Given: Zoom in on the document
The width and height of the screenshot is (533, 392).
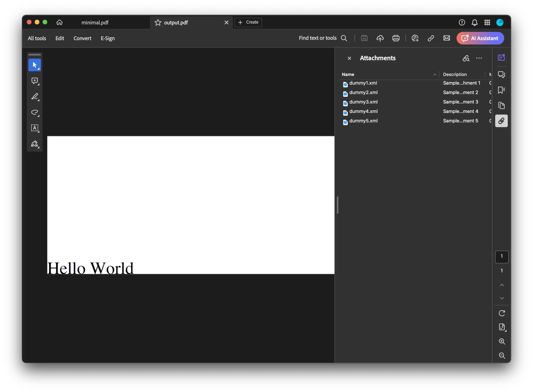Looking at the screenshot, I should [x=502, y=341].
